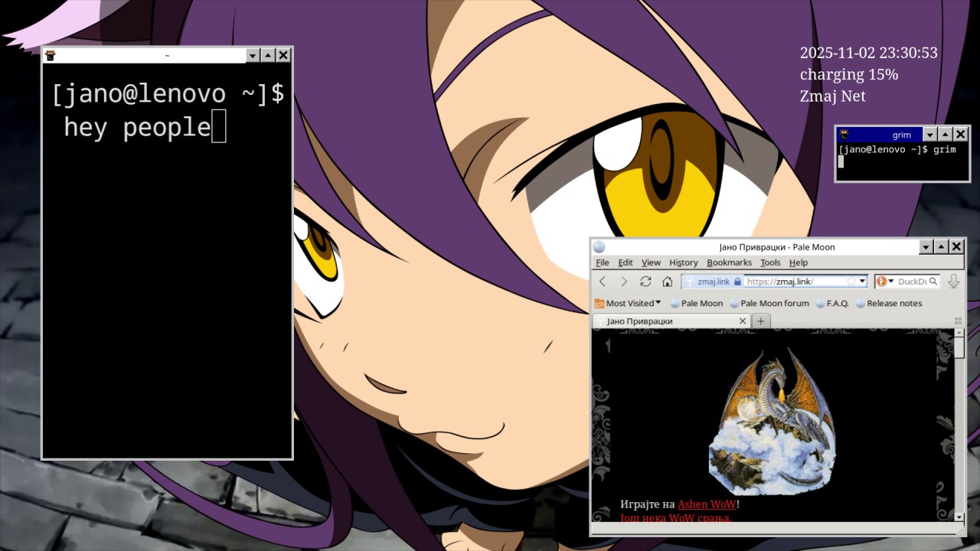Open a new browser tab
Image resolution: width=980 pixels, height=551 pixels.
click(760, 321)
